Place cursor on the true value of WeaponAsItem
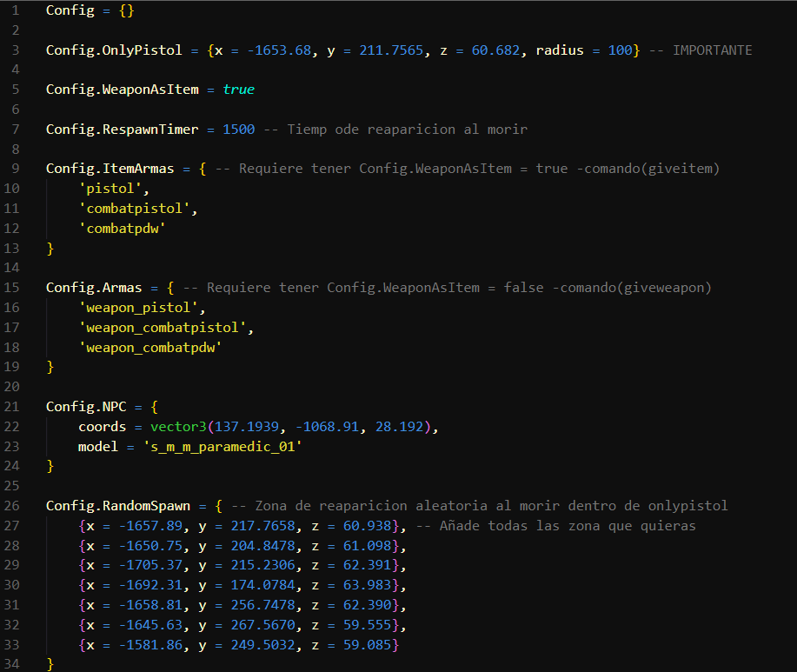The height and width of the screenshot is (672, 797). click(238, 90)
